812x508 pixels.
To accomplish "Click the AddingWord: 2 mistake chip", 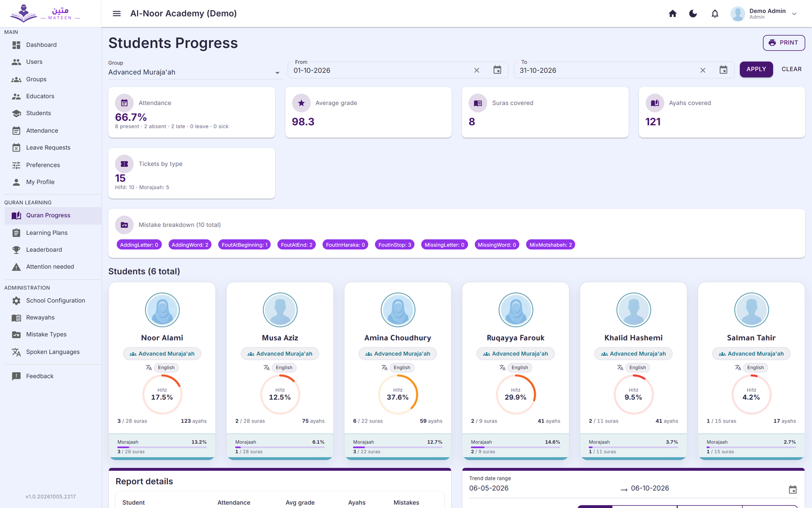I will [x=190, y=245].
